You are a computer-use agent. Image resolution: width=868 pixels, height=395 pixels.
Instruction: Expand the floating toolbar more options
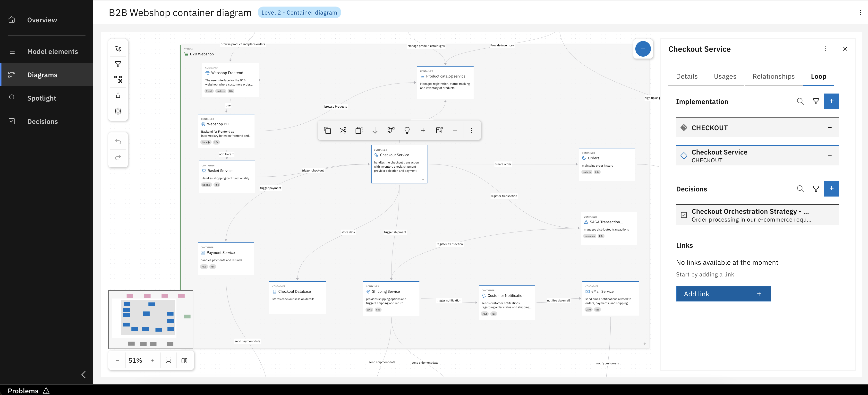coord(471,130)
